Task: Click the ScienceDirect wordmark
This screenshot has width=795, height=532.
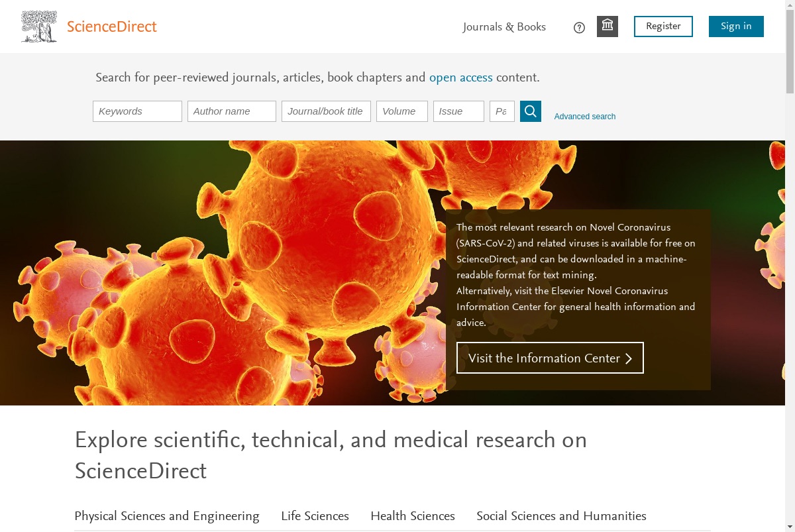Action: (112, 27)
